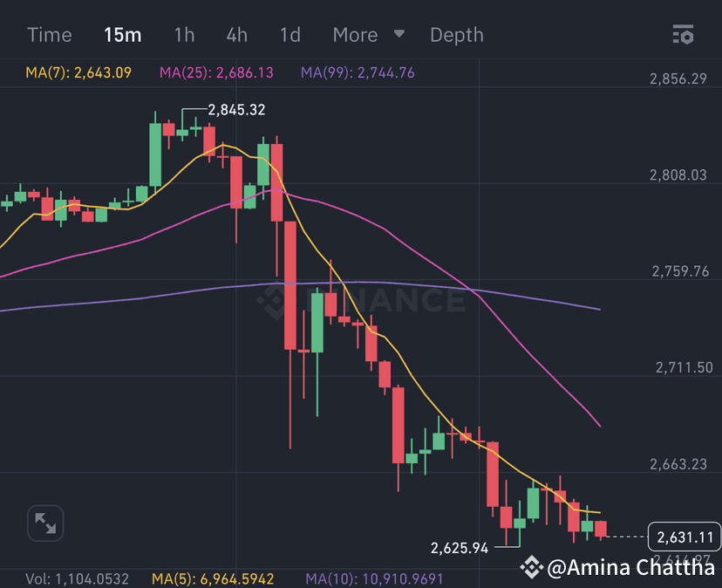Click the Vol MA(5) label
Screen dimensions: 722x588
(x=215, y=578)
